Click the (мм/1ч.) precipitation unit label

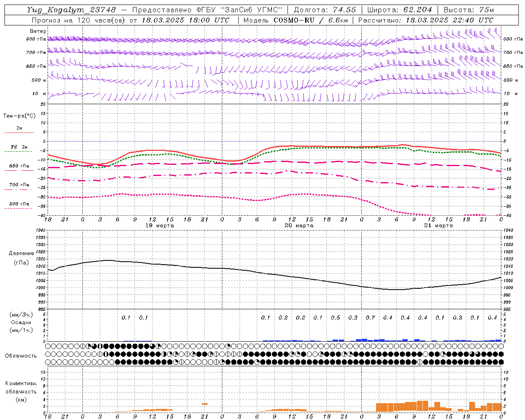[x=21, y=330]
